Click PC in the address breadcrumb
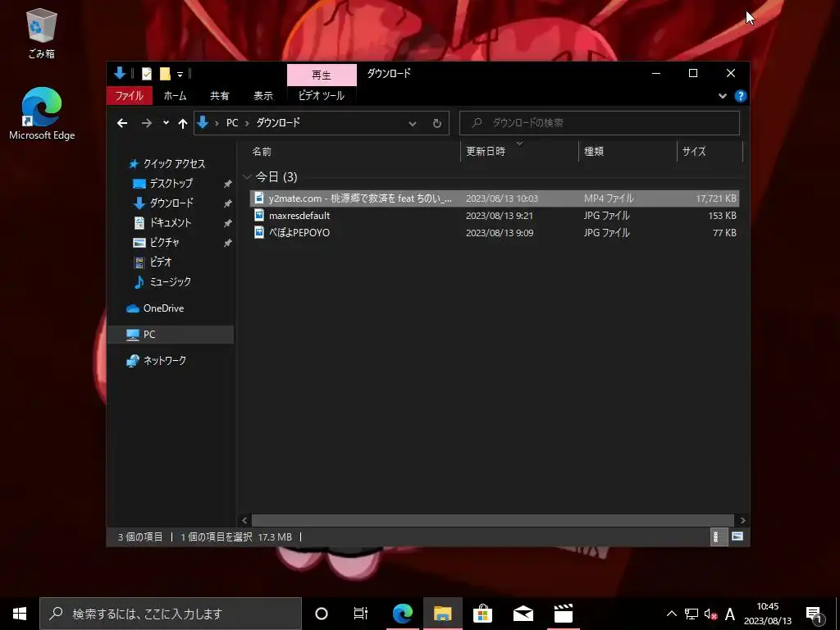 coord(232,123)
